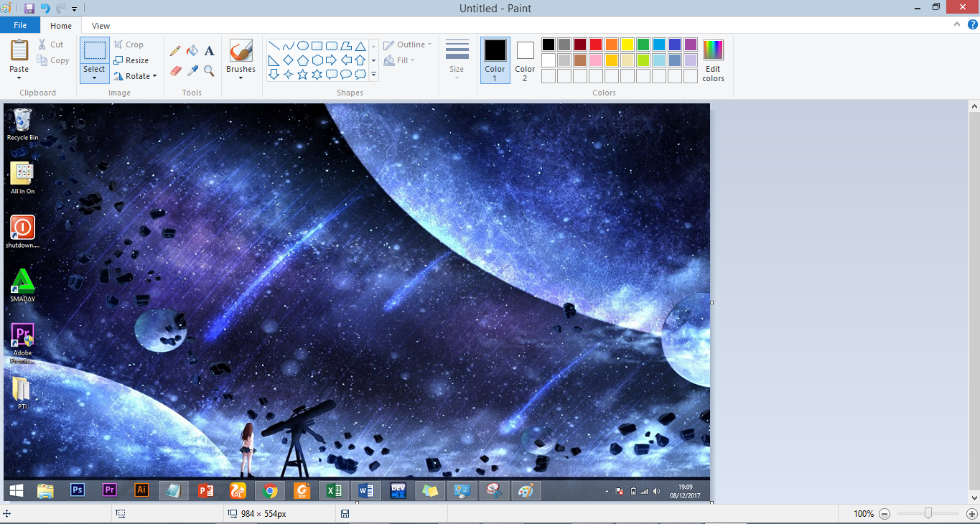980x524 pixels.
Task: Select the Right triangle shape
Action: 274,60
